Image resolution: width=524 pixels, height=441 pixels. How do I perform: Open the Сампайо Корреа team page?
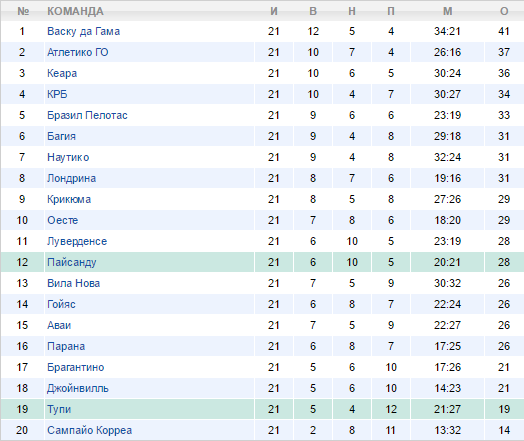click(x=89, y=430)
